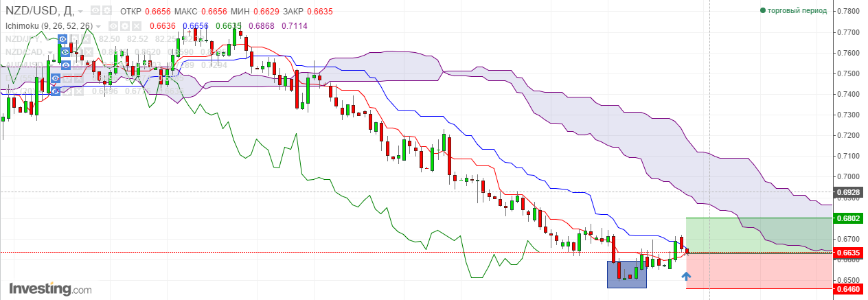Toggle visibility of the NZD/USD main series
The height and width of the screenshot is (300, 868).
(95, 12)
